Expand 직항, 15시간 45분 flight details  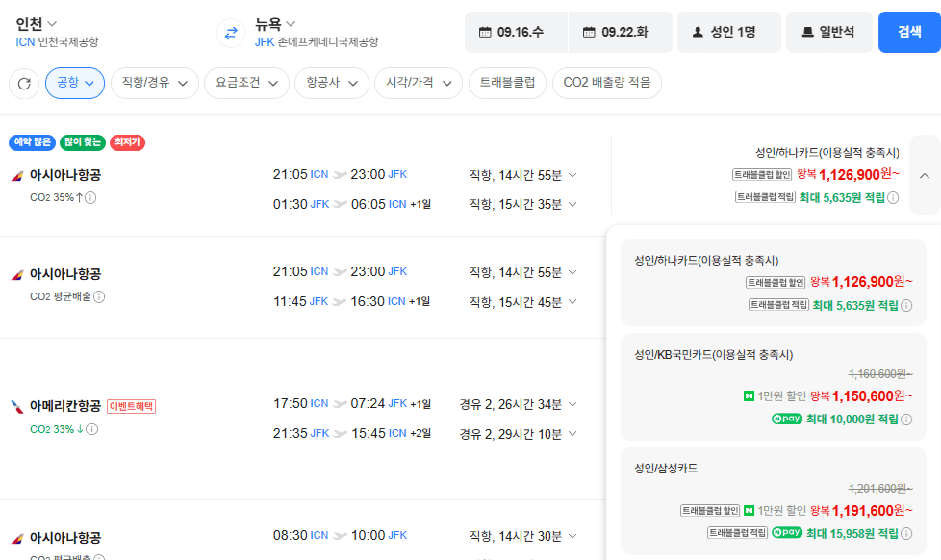(x=522, y=302)
